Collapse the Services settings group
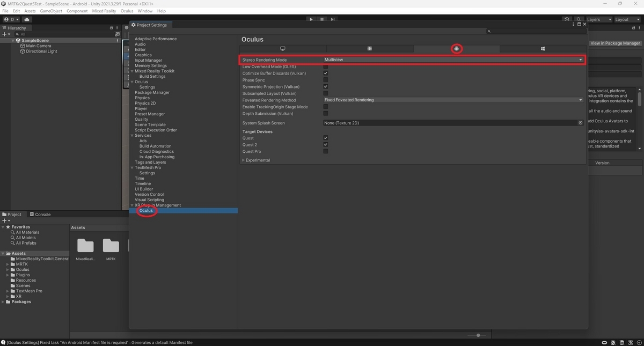This screenshot has height=346, width=644. pos(132,135)
